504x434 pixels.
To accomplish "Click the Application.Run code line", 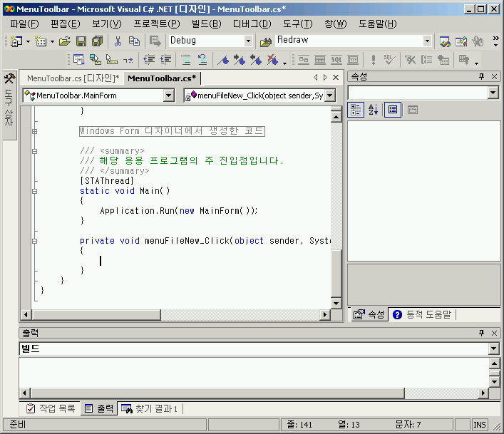I will 178,211.
